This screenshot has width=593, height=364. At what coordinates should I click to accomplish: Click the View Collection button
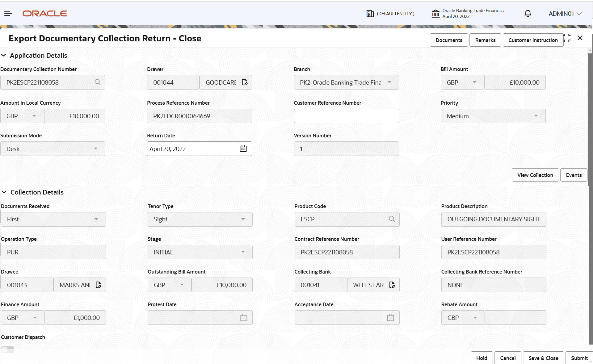pos(535,175)
